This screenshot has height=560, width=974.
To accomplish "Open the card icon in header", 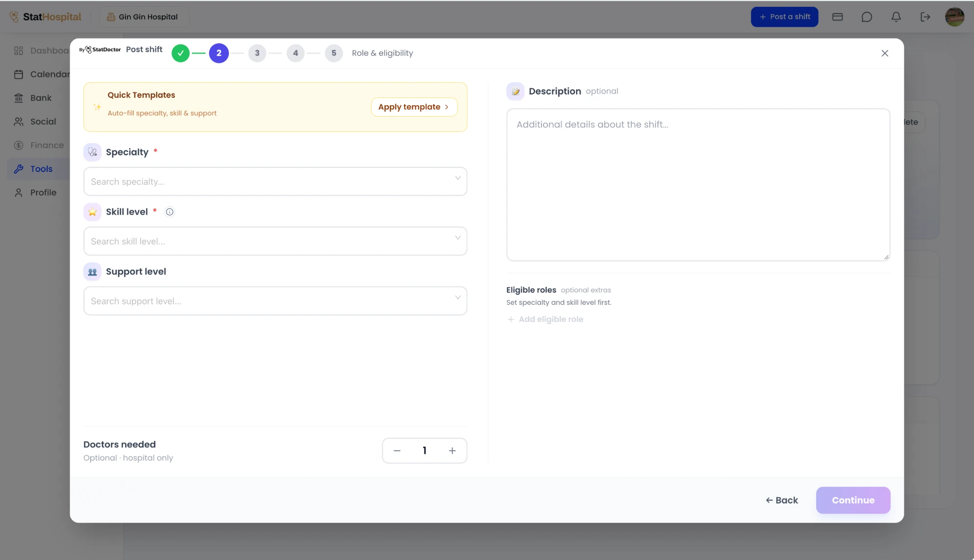I will point(838,17).
